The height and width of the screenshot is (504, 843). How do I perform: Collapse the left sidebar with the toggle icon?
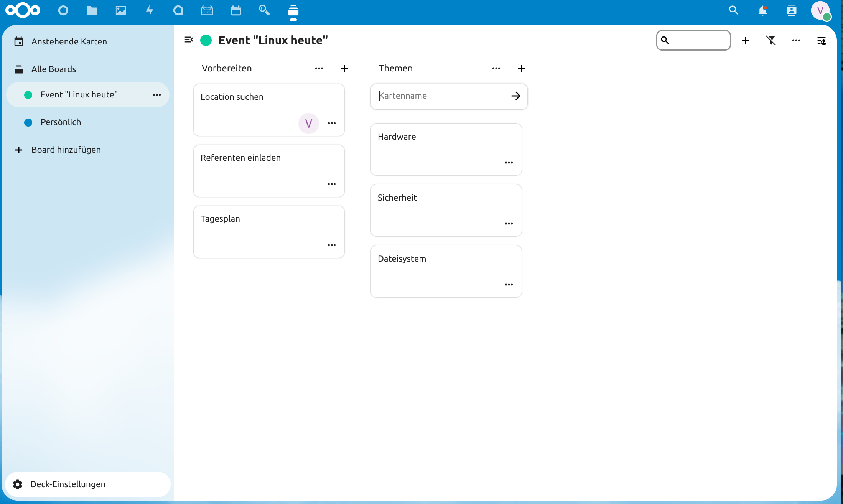tap(189, 40)
